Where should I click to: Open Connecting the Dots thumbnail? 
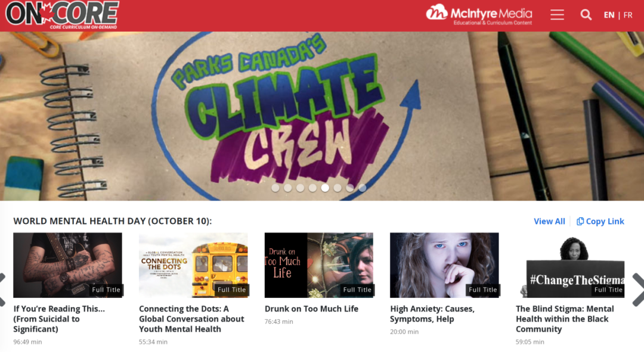pyautogui.click(x=193, y=265)
